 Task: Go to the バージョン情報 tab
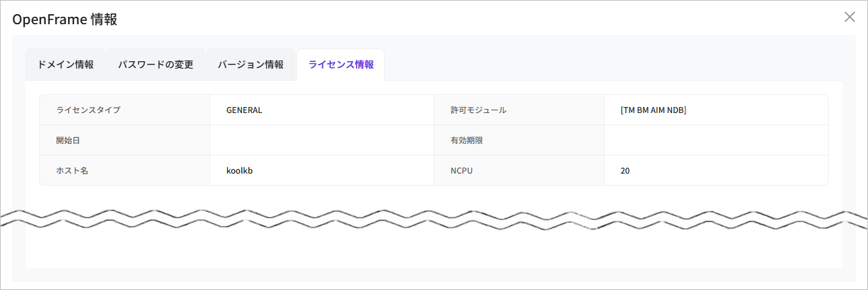click(251, 65)
